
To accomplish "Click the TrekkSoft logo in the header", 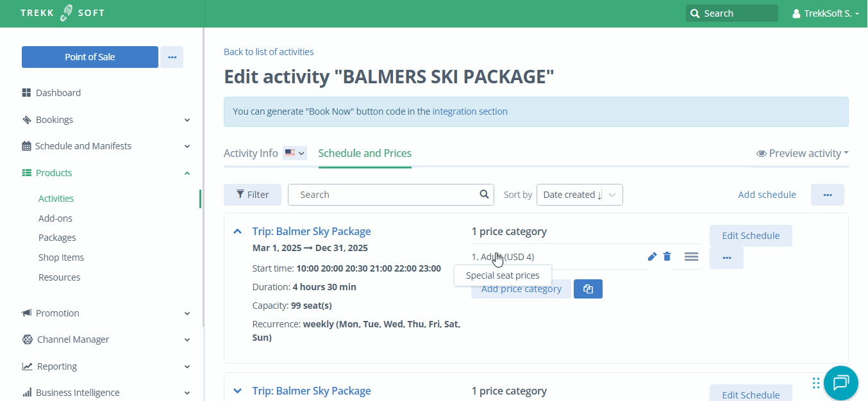I will (62, 13).
